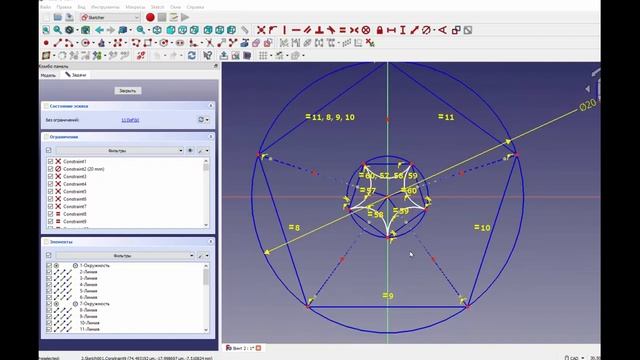Select the create line tool

(x=58, y=43)
